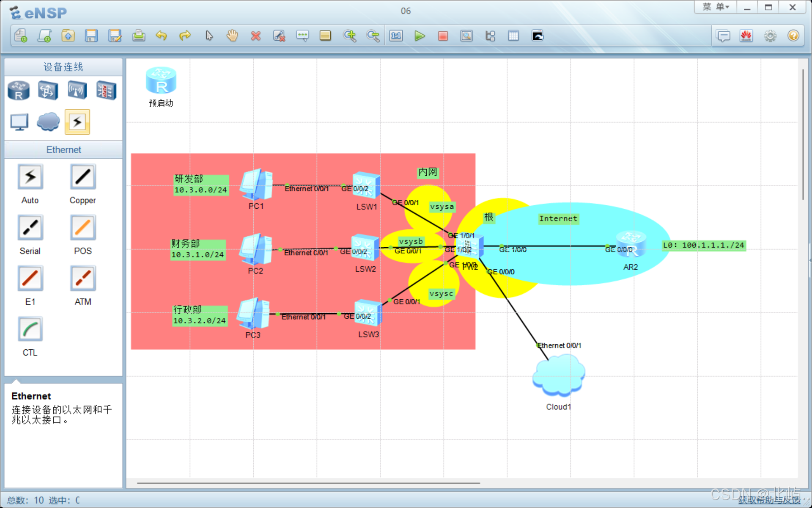Select the Serial cable type
Image resolution: width=812 pixels, height=508 pixels.
[30, 228]
